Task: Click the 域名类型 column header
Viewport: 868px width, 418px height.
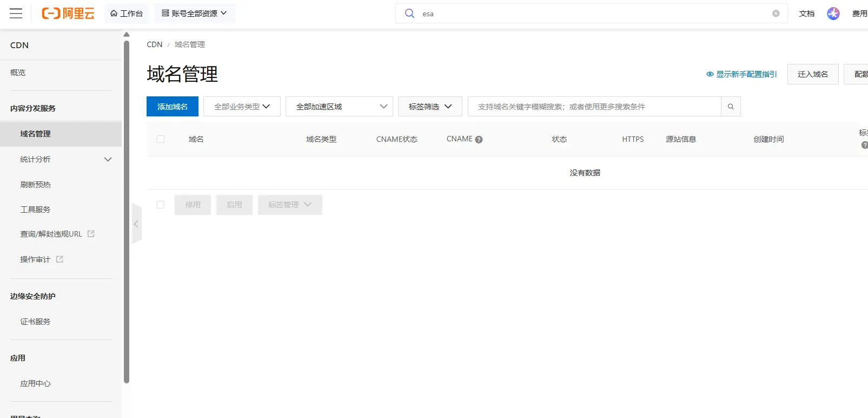Action: (321, 139)
